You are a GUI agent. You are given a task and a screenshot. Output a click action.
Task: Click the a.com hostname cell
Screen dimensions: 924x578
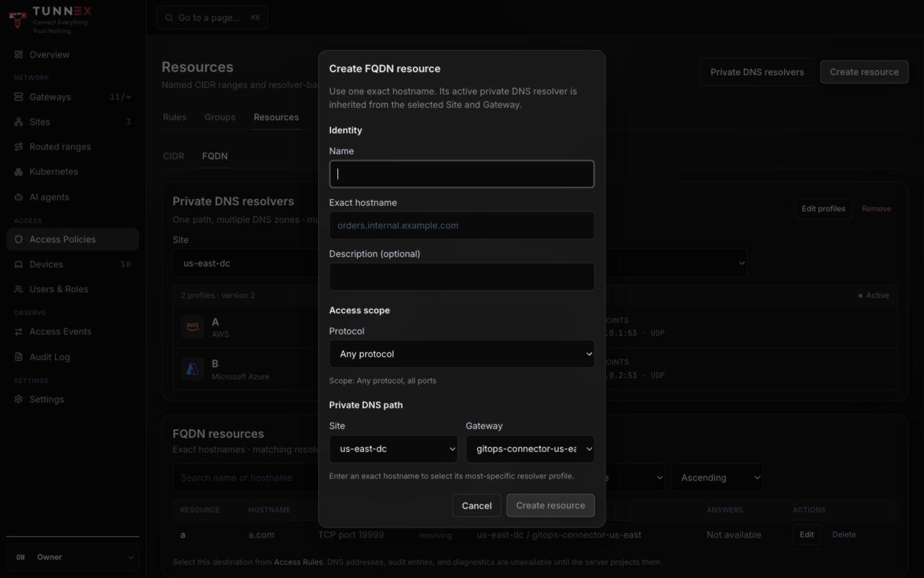coord(261,535)
